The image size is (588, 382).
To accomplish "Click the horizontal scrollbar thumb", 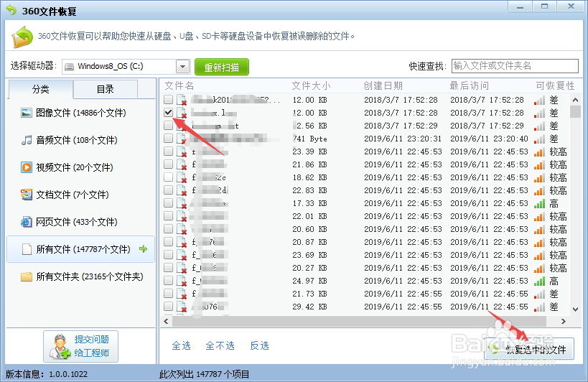I will (359, 321).
